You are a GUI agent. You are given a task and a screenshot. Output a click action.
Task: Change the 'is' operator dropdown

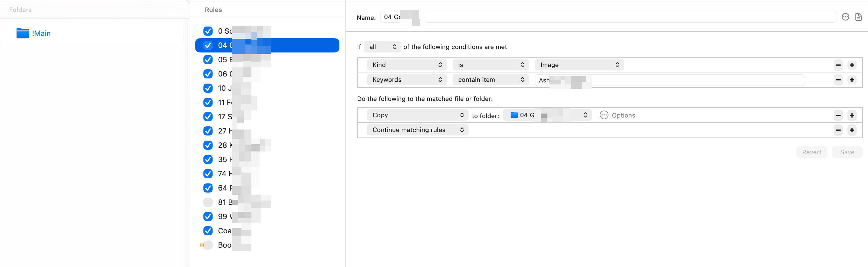[x=491, y=65]
